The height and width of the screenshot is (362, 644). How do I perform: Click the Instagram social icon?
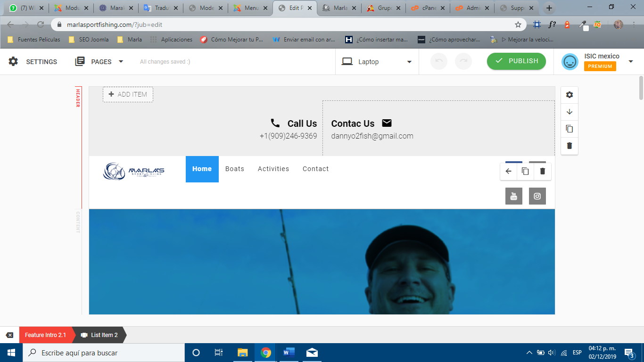click(537, 196)
